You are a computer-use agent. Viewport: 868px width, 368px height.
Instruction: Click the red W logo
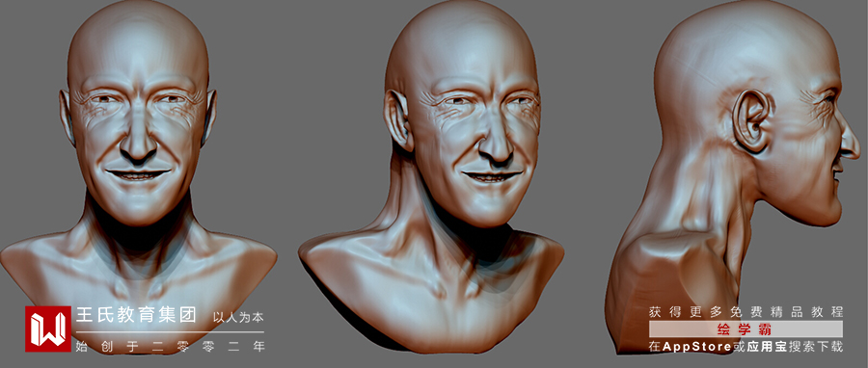pos(48,329)
